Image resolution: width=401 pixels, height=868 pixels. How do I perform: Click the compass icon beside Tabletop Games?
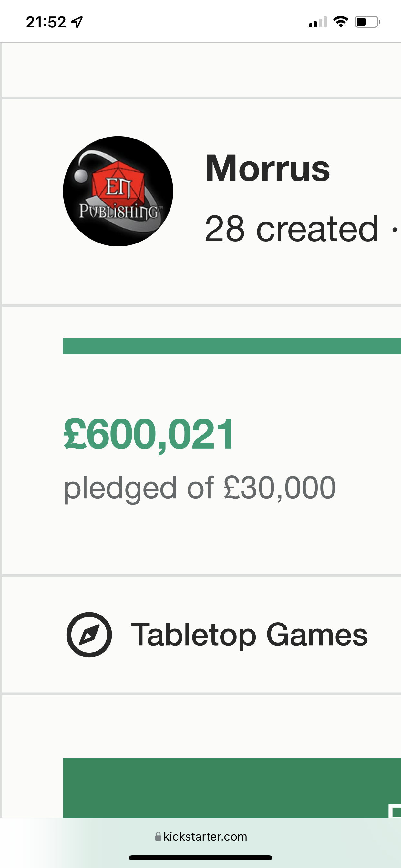click(x=89, y=635)
